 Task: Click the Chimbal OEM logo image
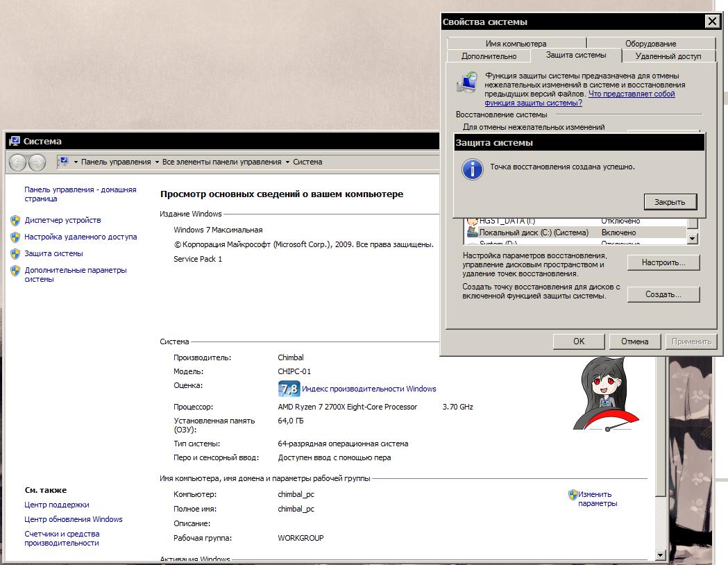606,394
